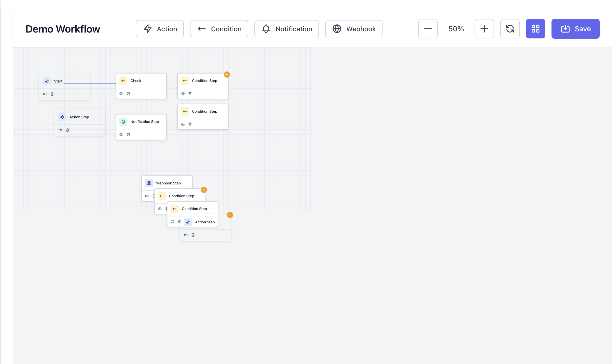Select the Webhook tool in the toolbar
The width and height of the screenshot is (612, 364).
point(354,29)
